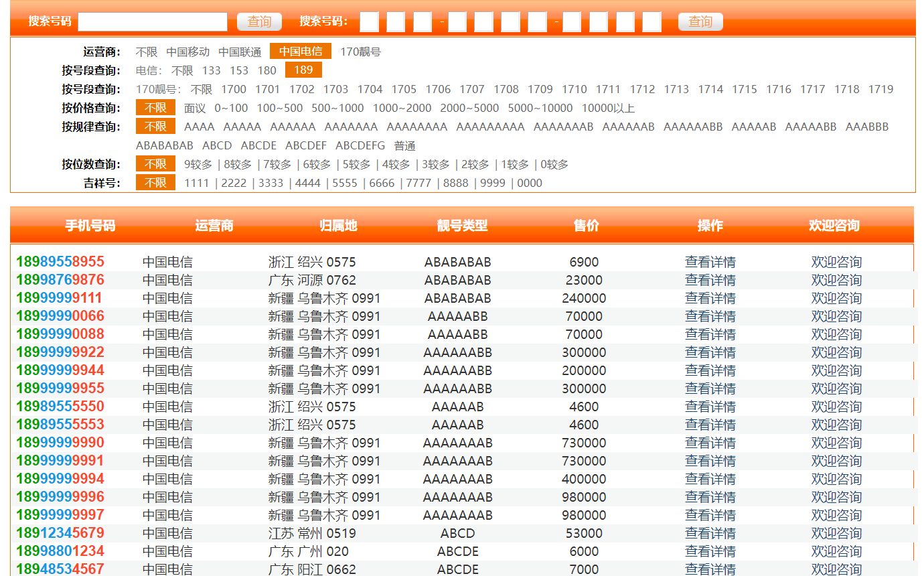
Task: Click the query button after digit boxes
Action: pos(700,21)
